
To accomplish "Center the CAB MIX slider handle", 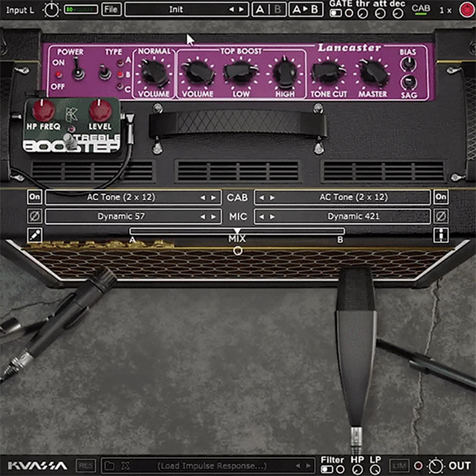I will [238, 232].
